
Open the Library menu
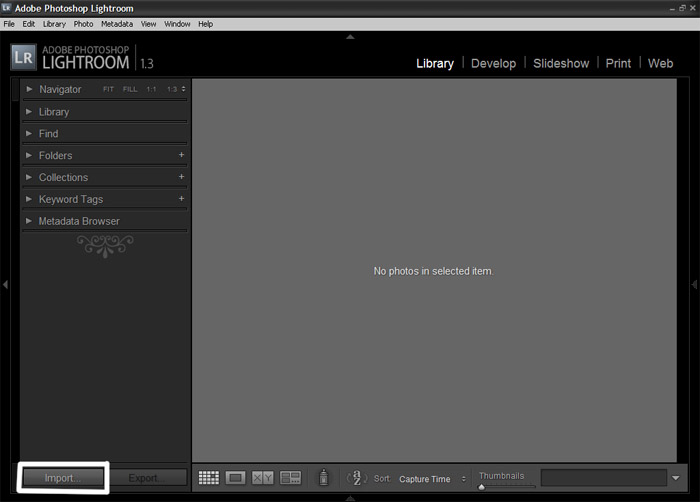point(54,24)
